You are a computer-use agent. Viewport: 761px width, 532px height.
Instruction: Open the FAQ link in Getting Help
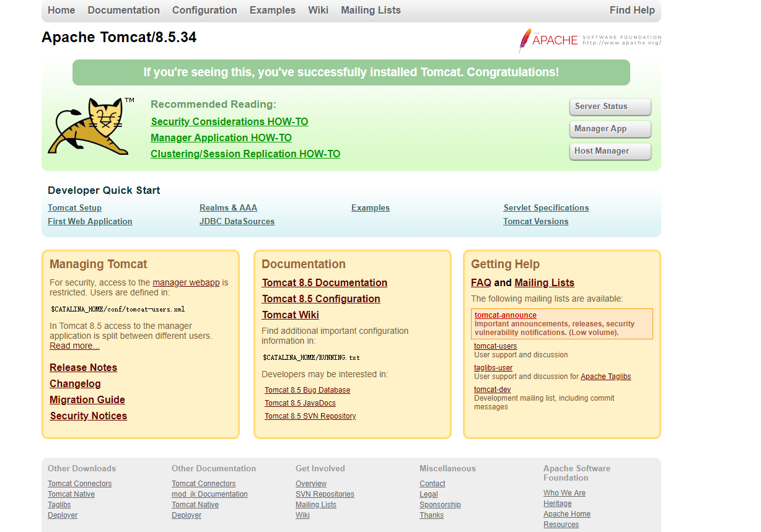[481, 283]
